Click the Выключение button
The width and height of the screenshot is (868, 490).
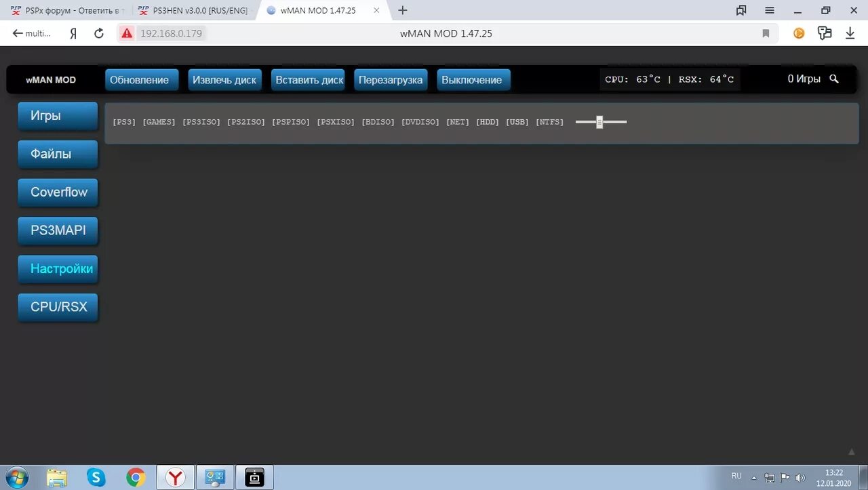click(472, 79)
